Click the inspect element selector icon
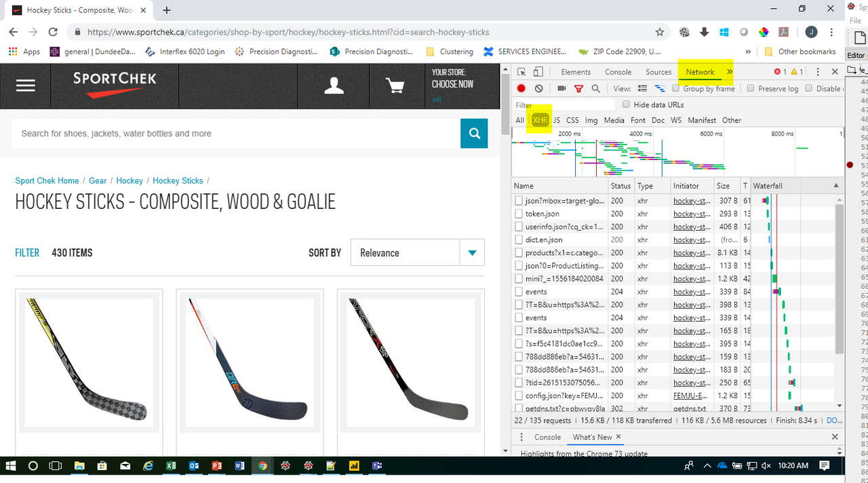Viewport: 868px width, 483px height. pyautogui.click(x=521, y=72)
